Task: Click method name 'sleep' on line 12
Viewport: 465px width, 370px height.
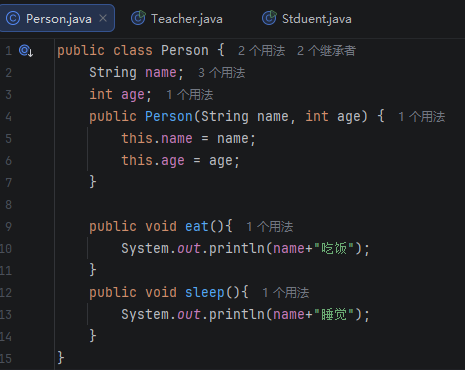Action: 205,293
